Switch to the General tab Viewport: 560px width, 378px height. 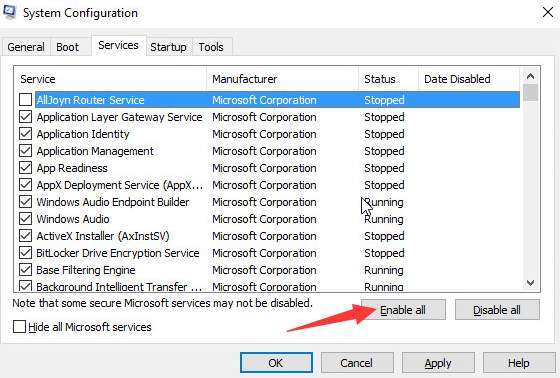click(x=26, y=47)
